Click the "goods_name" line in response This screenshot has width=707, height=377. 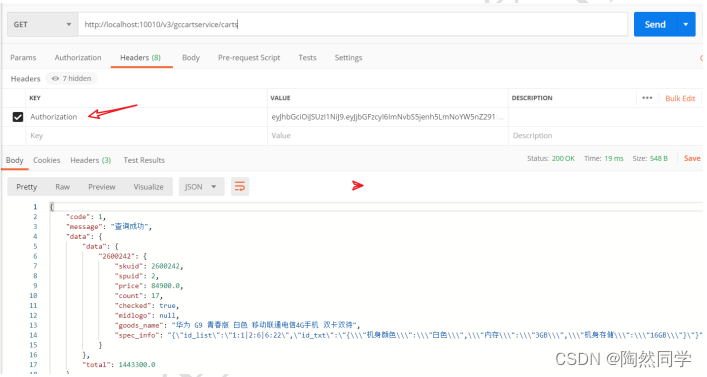[237, 325]
